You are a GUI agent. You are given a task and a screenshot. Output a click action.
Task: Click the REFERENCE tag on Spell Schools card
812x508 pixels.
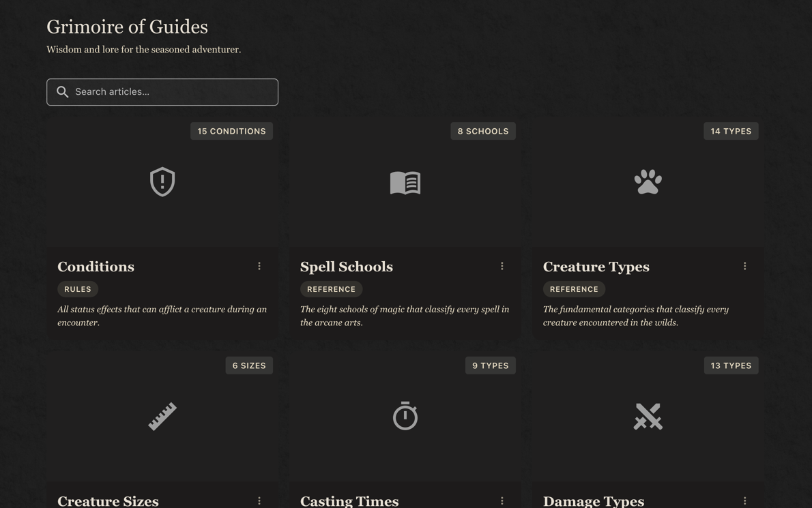pos(332,289)
